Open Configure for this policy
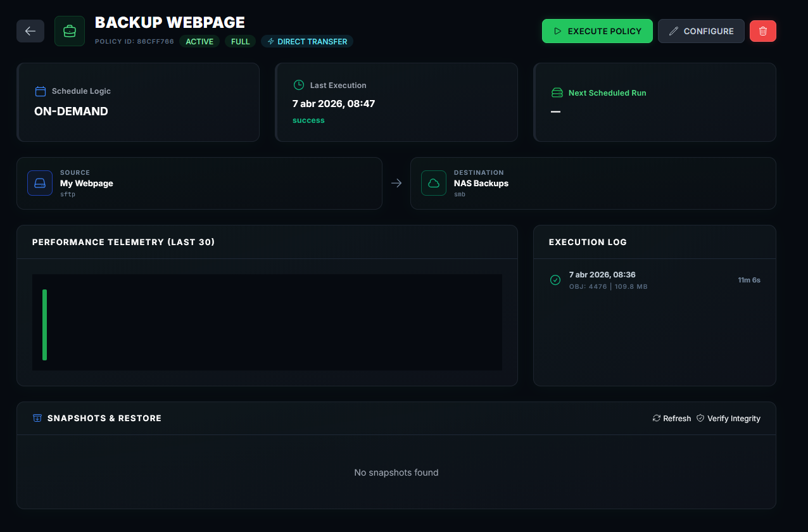 click(701, 31)
